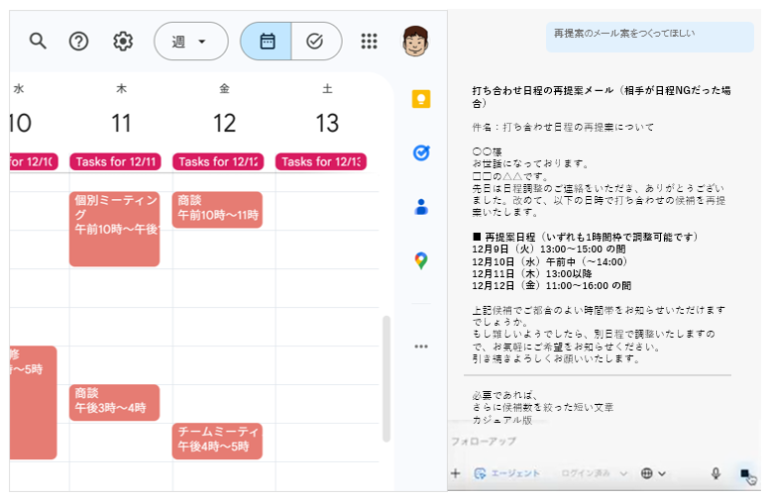Open Google Keep side panel
Image resolution: width=770 pixels, height=498 pixels.
click(421, 99)
